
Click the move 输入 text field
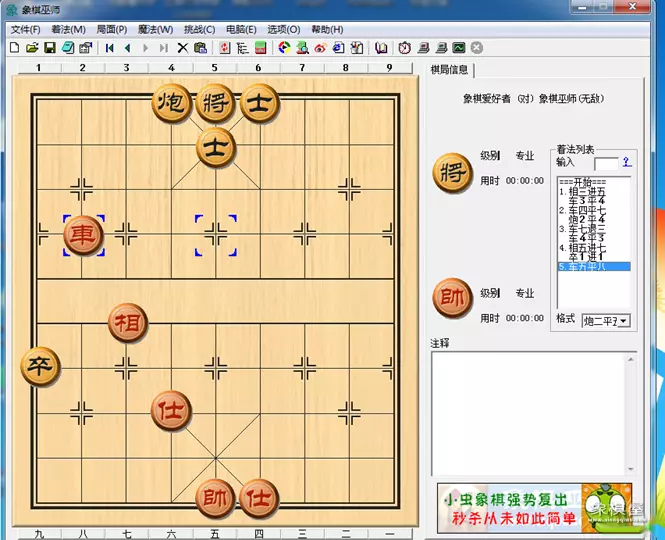tap(606, 162)
